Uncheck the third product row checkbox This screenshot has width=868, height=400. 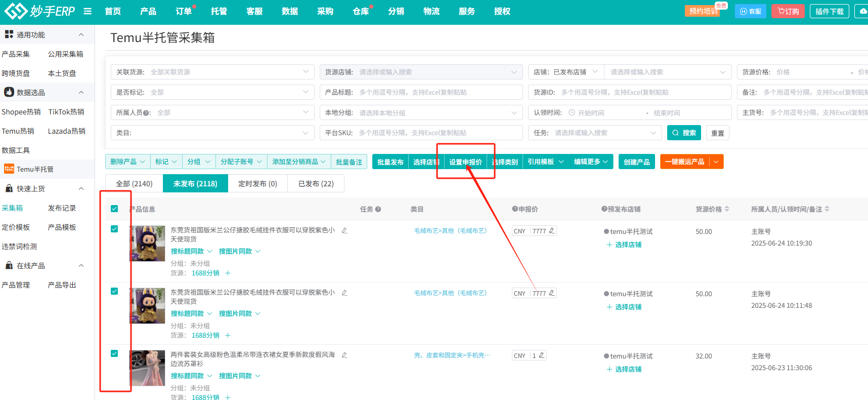pos(114,353)
